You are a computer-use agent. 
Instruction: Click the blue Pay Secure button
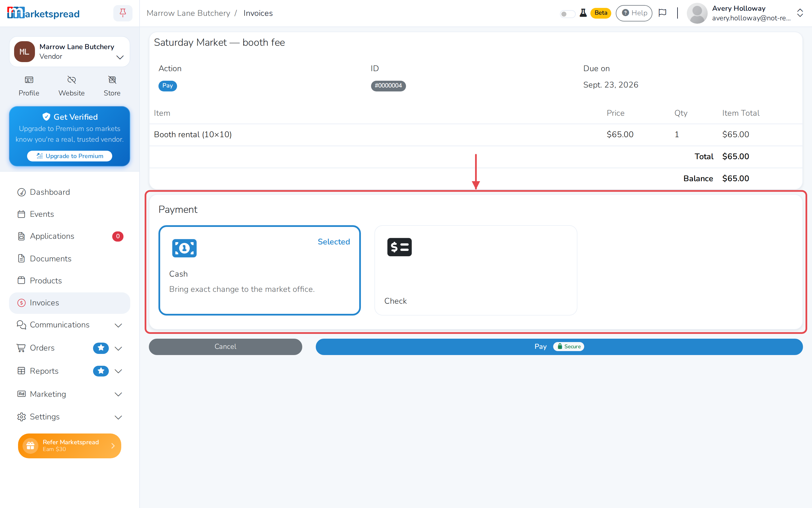point(559,346)
